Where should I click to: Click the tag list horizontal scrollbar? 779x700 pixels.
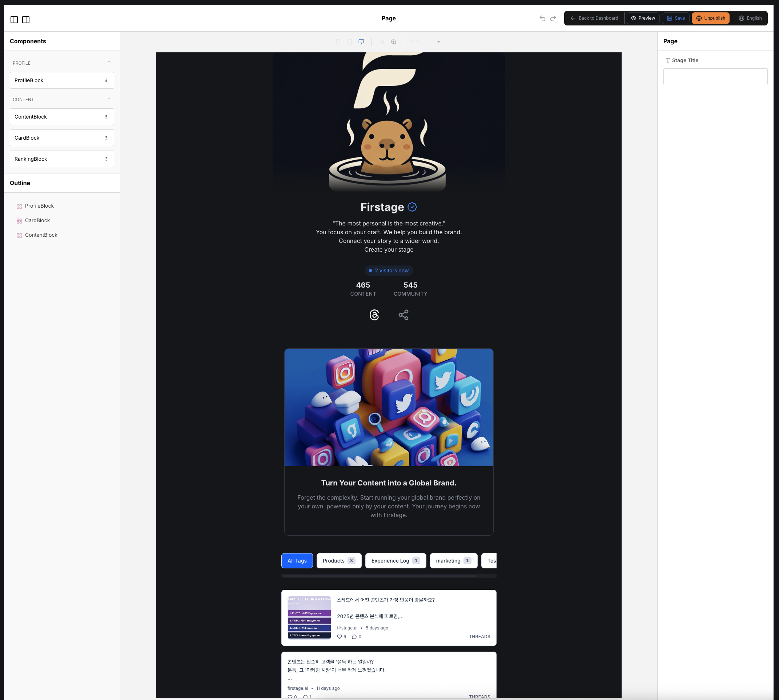click(380, 576)
